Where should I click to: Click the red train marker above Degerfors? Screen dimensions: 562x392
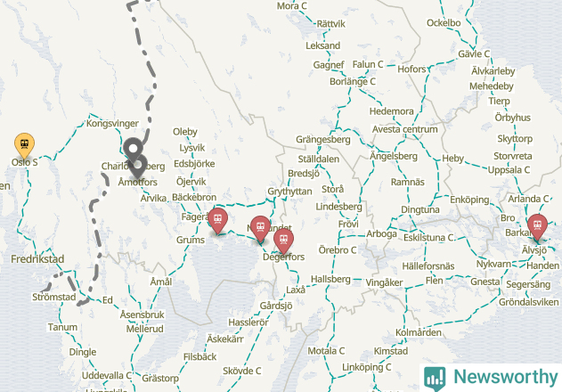(283, 241)
